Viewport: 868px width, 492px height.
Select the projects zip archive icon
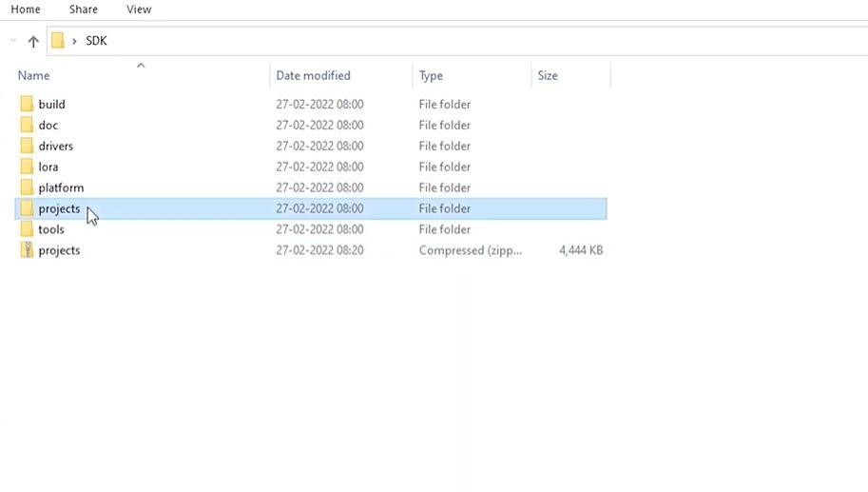(x=27, y=250)
